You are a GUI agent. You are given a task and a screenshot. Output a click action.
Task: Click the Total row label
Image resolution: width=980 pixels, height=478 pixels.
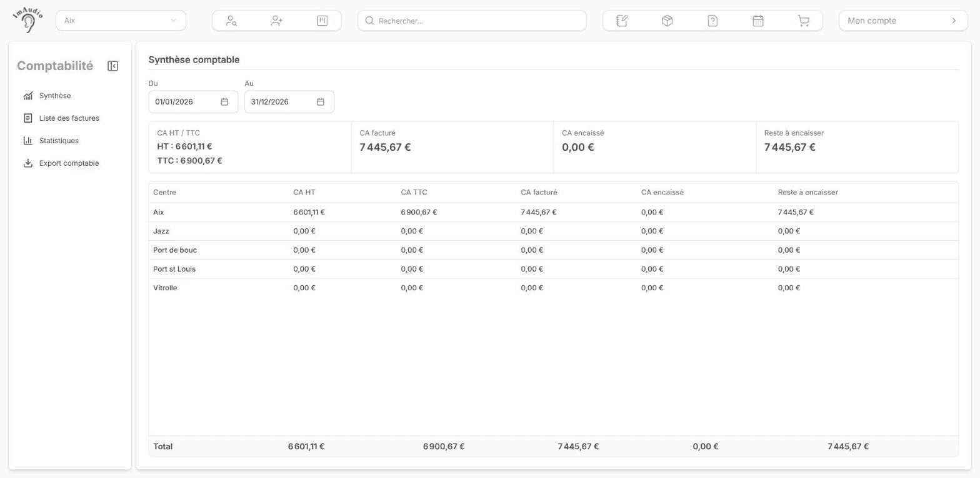point(163,446)
